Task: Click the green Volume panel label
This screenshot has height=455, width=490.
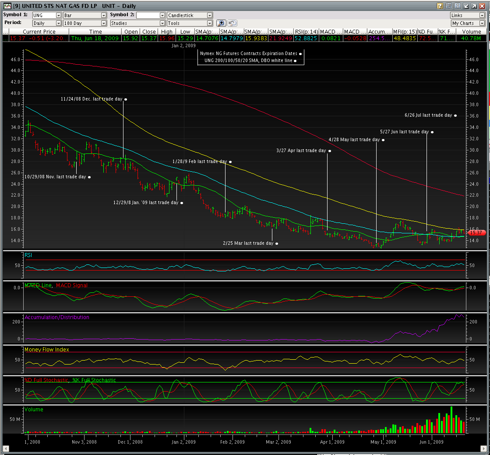Action: 34,409
